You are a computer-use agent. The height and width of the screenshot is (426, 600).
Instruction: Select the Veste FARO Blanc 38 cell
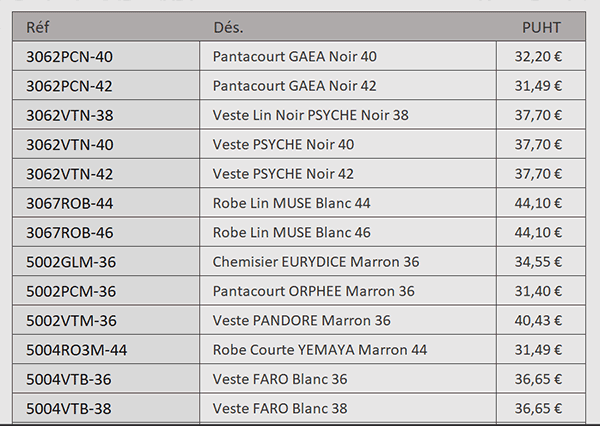tap(280, 408)
